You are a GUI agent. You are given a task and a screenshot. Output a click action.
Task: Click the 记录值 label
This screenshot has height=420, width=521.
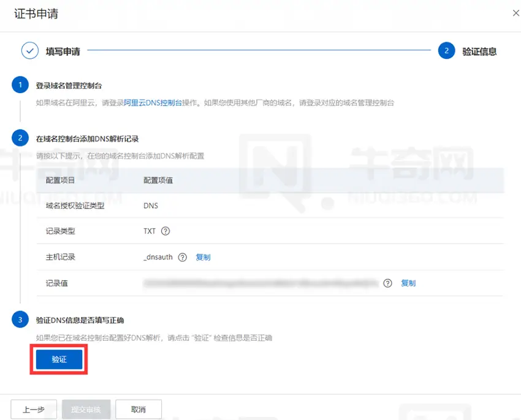(57, 283)
